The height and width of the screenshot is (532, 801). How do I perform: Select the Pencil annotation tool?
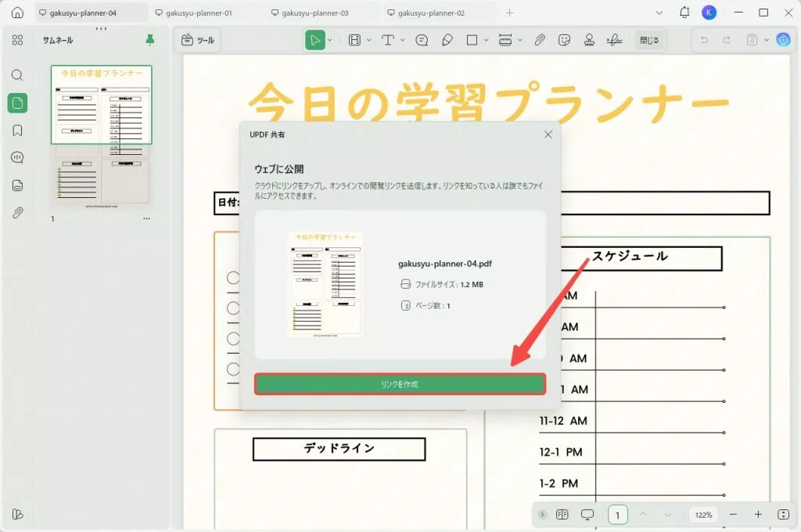pos(447,40)
